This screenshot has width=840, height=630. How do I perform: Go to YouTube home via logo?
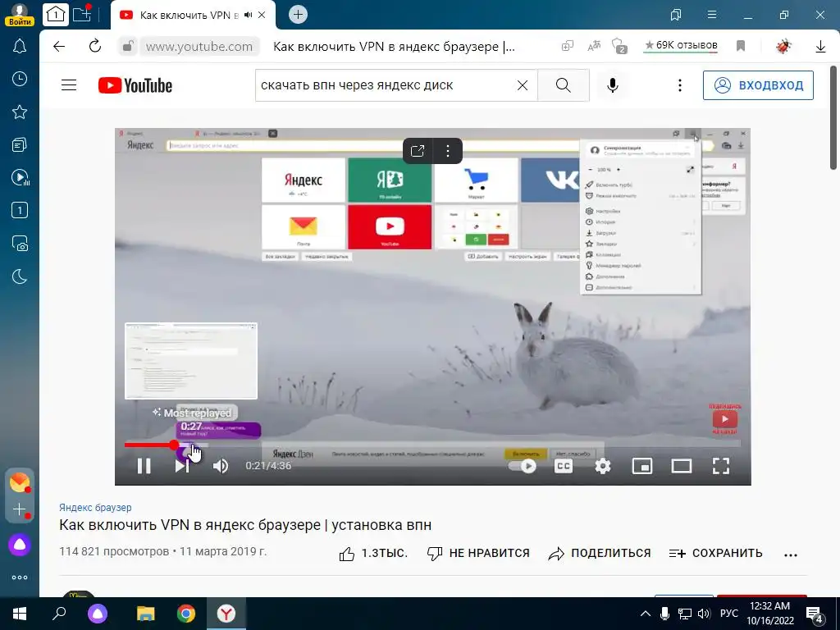(x=135, y=85)
